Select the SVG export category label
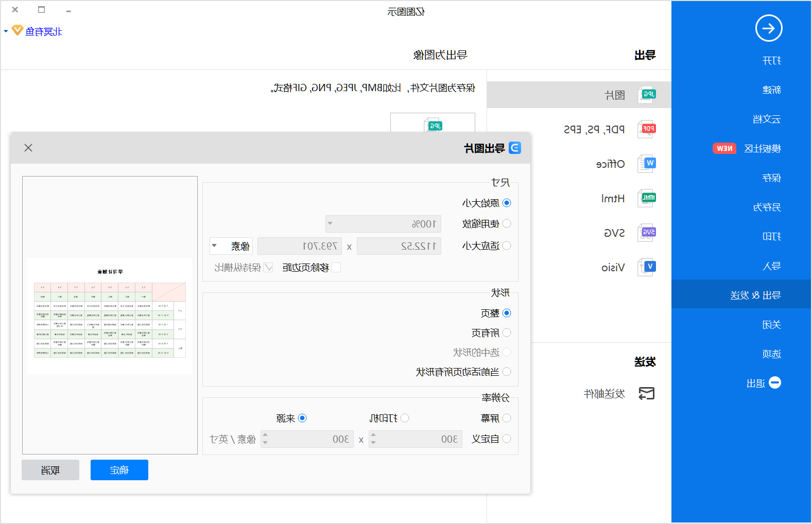This screenshot has height=524, width=812. pyautogui.click(x=614, y=233)
